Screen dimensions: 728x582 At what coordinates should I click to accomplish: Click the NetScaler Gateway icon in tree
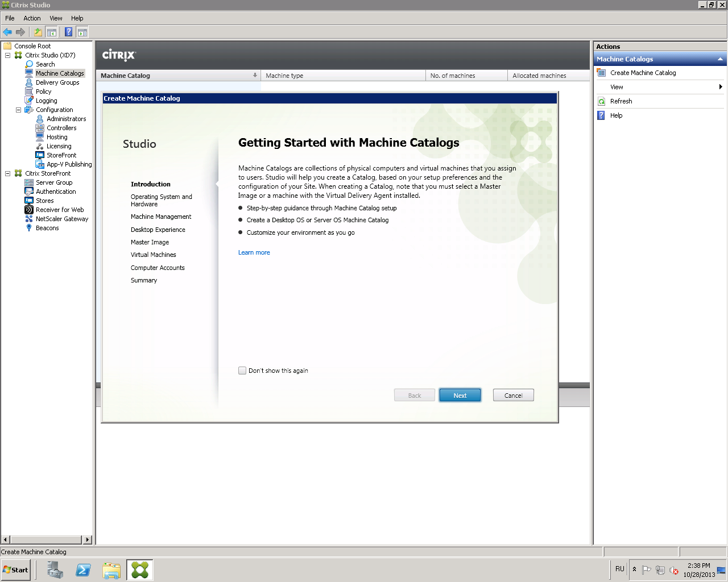click(29, 219)
